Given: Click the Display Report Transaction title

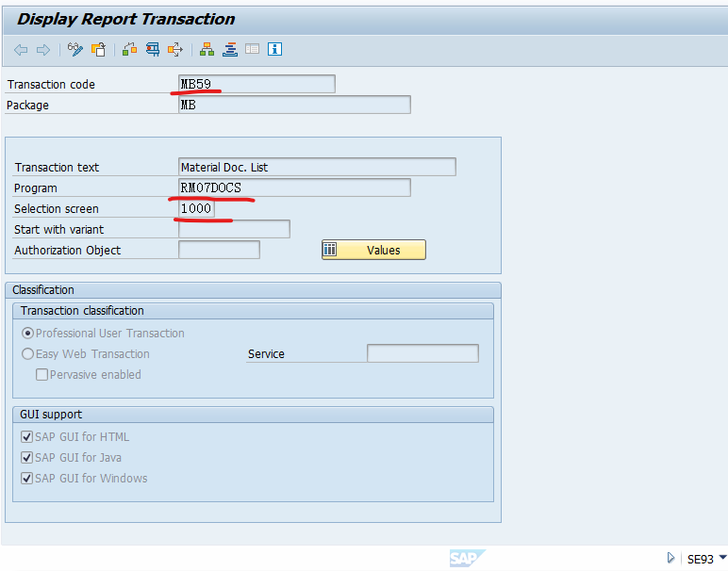Looking at the screenshot, I should [125, 19].
